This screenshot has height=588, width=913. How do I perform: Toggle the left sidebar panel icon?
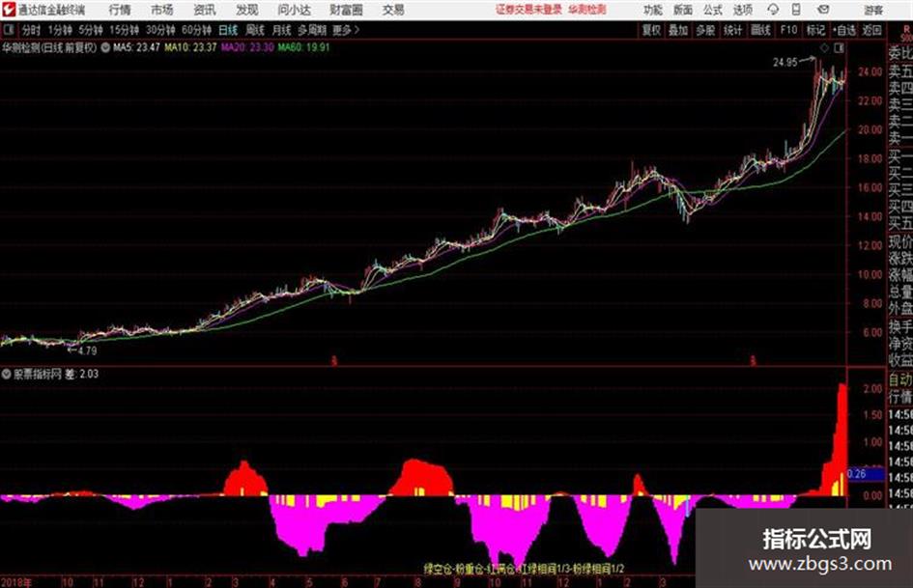pyautogui.click(x=8, y=29)
